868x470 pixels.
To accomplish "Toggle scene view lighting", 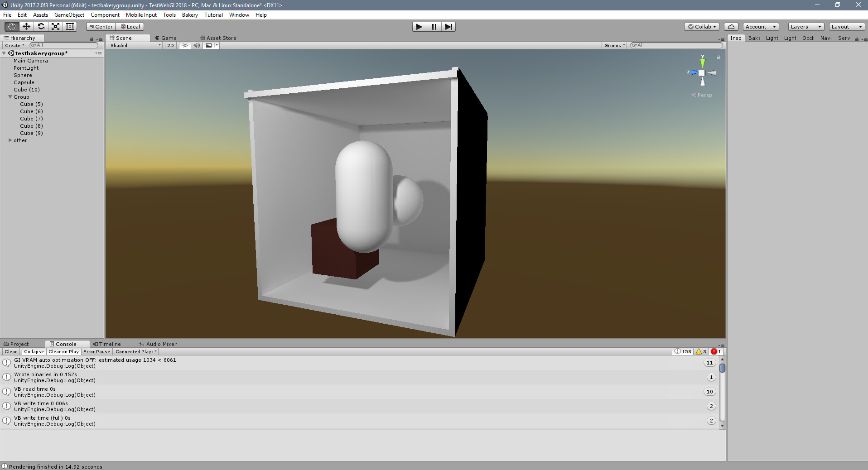I will click(185, 45).
